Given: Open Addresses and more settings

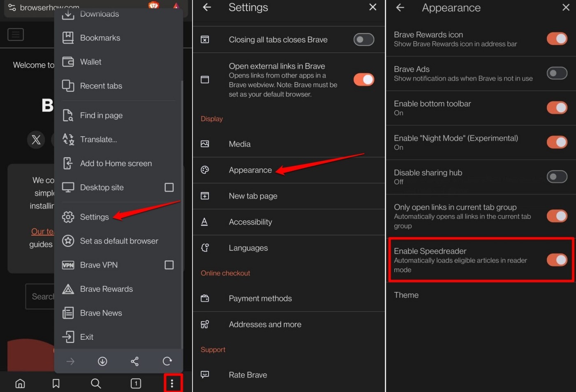Looking at the screenshot, I should (289, 325).
